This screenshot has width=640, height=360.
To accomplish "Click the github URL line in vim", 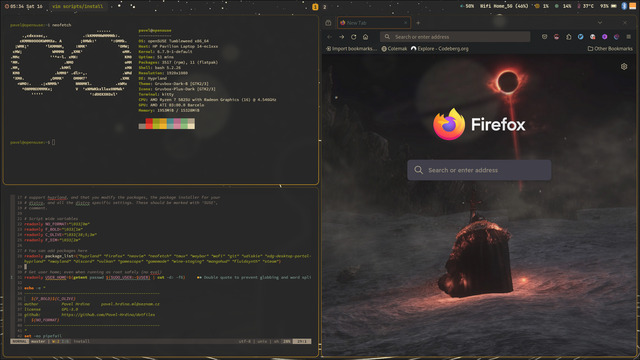I will pos(89,315).
